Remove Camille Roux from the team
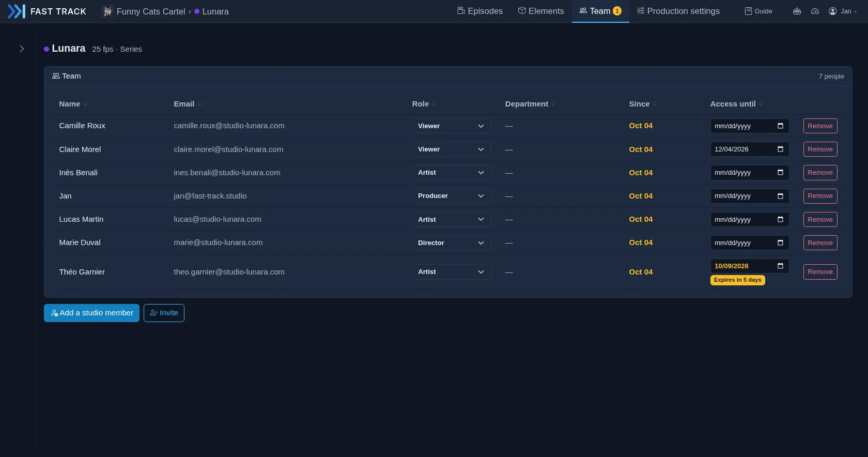This screenshot has height=457, width=868. click(x=820, y=126)
